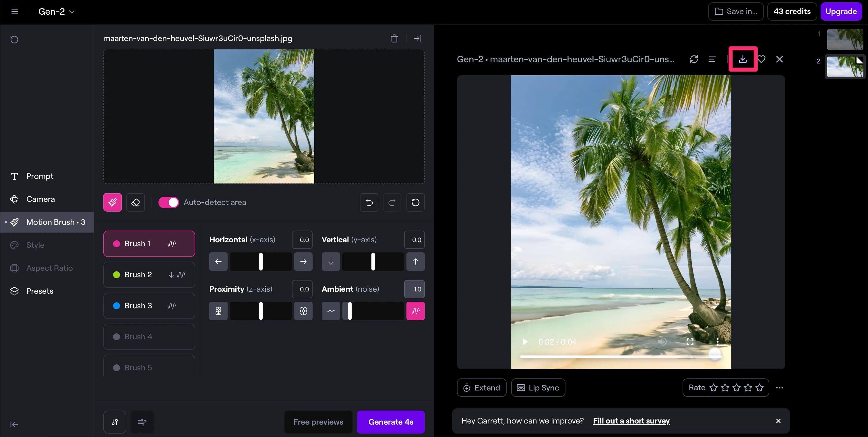Image resolution: width=868 pixels, height=437 pixels.
Task: Reset all brush strokes icon
Action: click(x=415, y=202)
